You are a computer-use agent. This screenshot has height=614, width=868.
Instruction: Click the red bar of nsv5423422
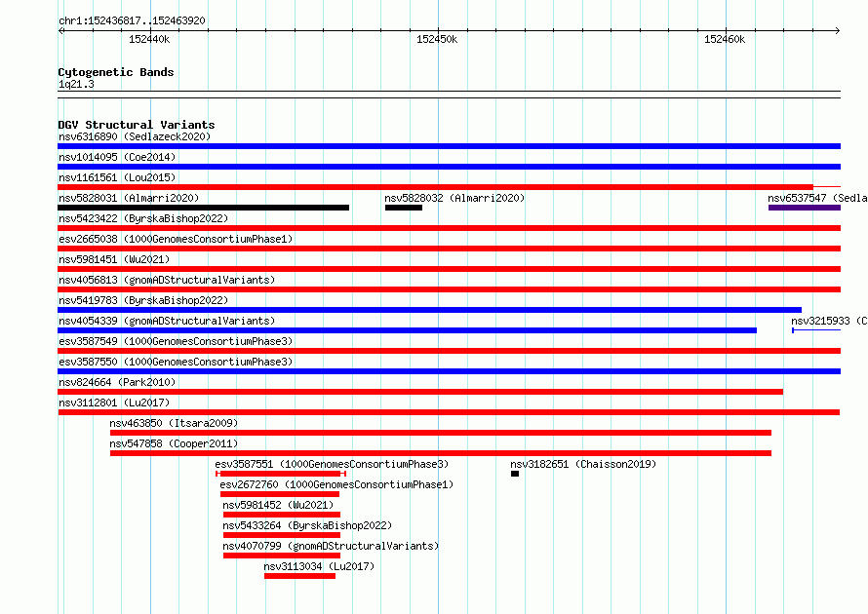coord(449,228)
